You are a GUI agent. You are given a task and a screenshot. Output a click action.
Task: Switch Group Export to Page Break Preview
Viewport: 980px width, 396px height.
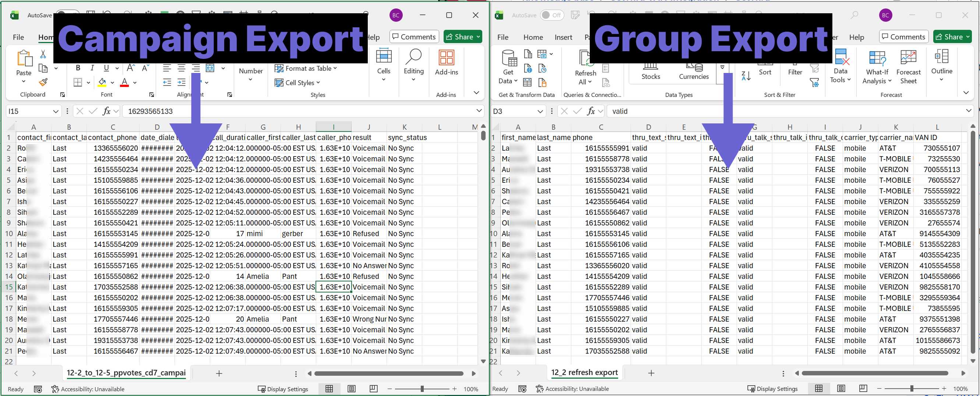(863, 389)
